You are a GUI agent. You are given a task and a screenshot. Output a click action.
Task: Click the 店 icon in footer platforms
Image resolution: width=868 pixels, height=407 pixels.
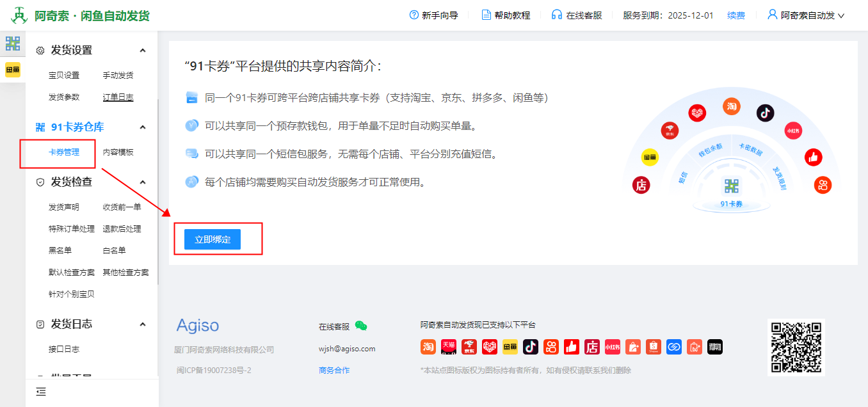[592, 347]
